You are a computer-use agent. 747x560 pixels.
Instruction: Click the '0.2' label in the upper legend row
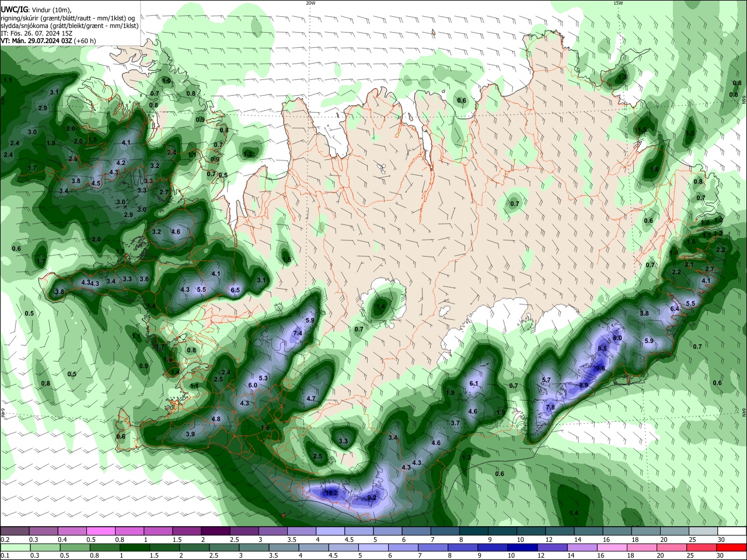[x=5, y=540]
